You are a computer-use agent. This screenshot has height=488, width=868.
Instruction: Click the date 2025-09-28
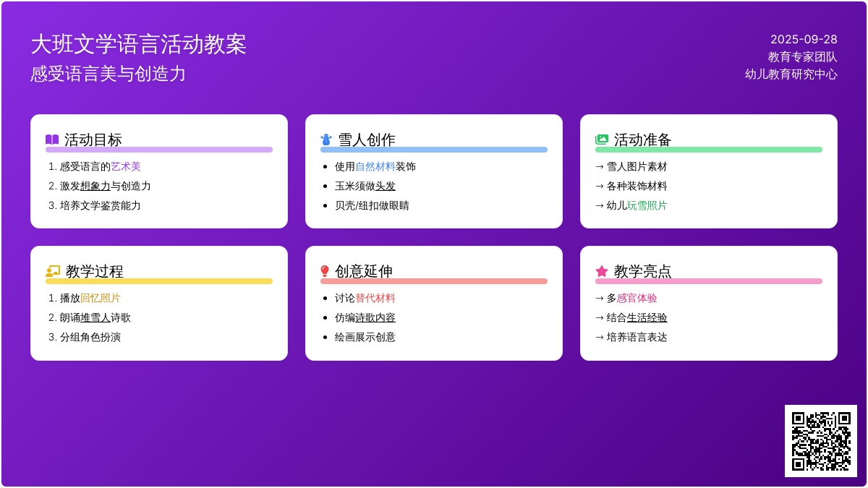pos(804,40)
